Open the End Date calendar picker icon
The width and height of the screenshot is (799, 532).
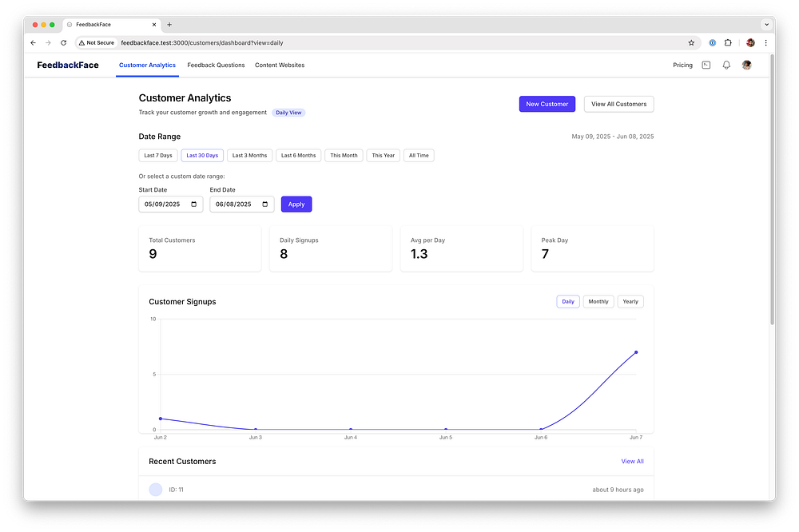[265, 204]
